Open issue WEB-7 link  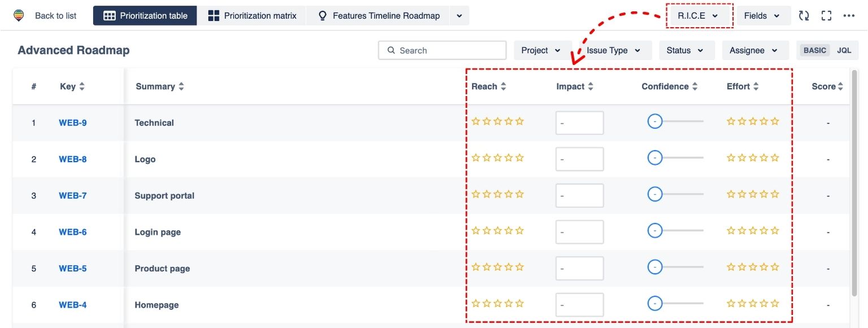73,195
